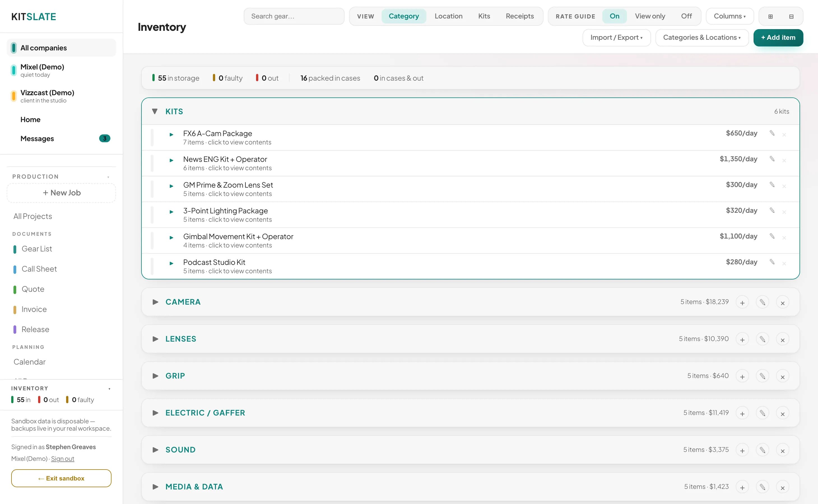The image size is (818, 504).
Task: Create a + New Job
Action: 61,193
